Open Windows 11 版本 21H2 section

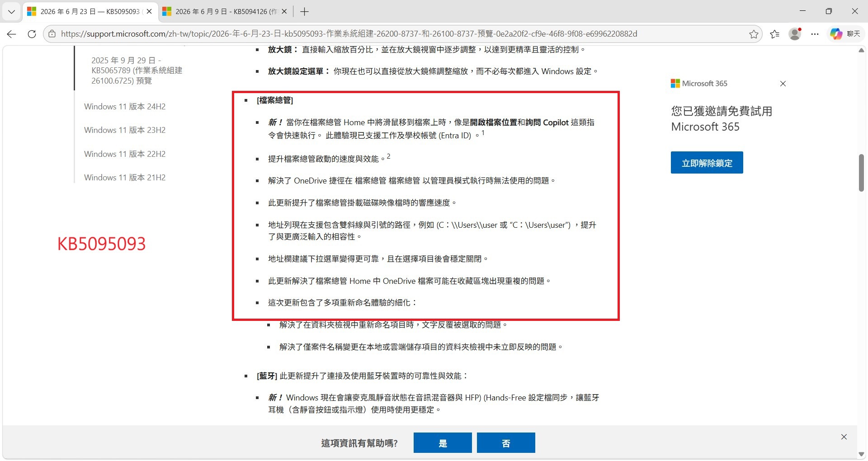point(125,178)
